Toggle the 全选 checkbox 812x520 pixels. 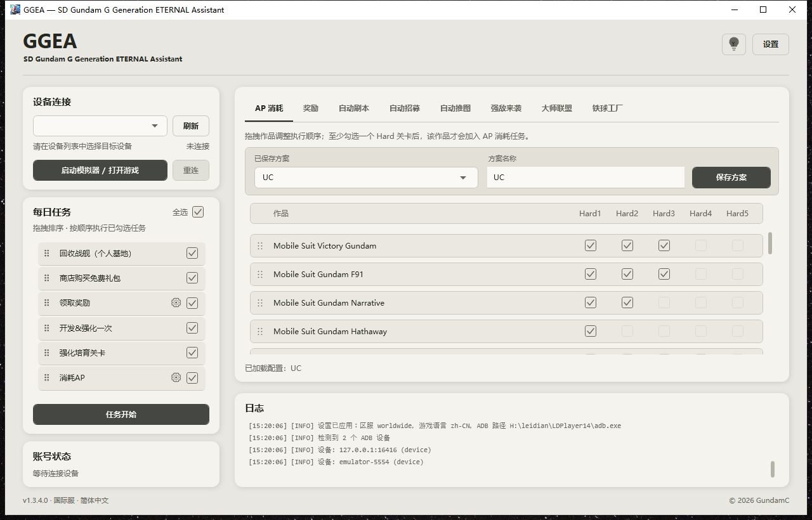tap(198, 212)
